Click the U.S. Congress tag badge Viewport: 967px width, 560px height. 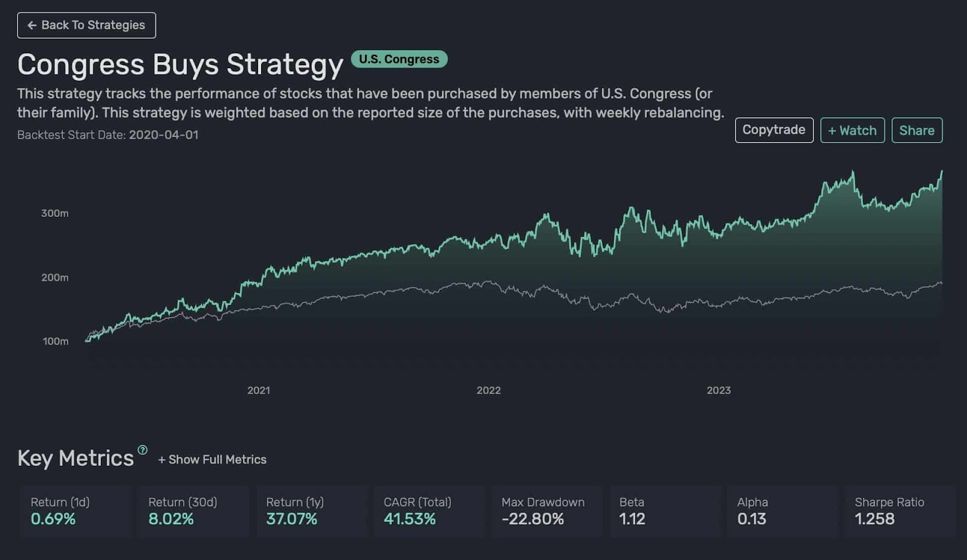tap(399, 59)
